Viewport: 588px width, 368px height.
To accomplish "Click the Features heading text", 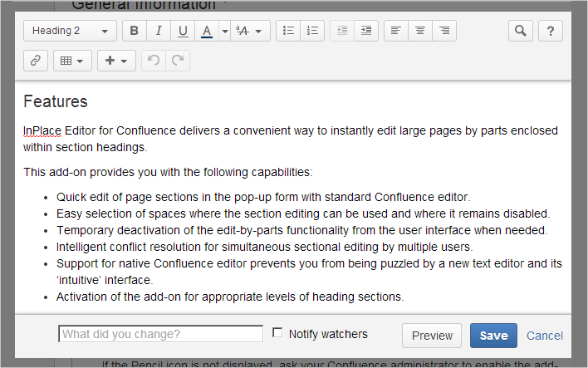I will [56, 101].
